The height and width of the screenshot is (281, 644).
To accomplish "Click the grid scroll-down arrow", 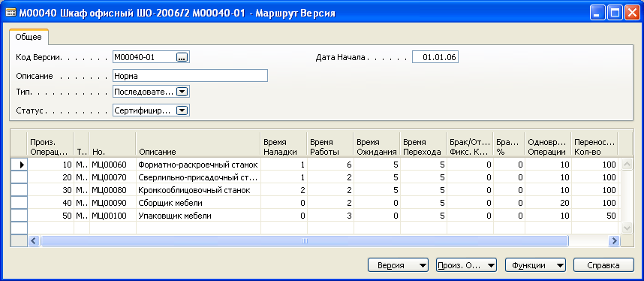I will [x=626, y=228].
